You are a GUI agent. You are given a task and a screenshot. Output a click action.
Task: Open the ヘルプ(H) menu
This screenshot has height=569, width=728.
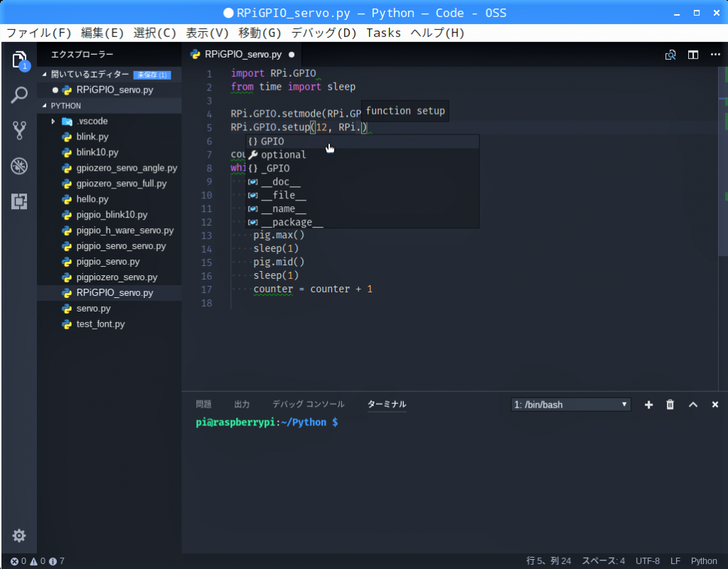[437, 33]
